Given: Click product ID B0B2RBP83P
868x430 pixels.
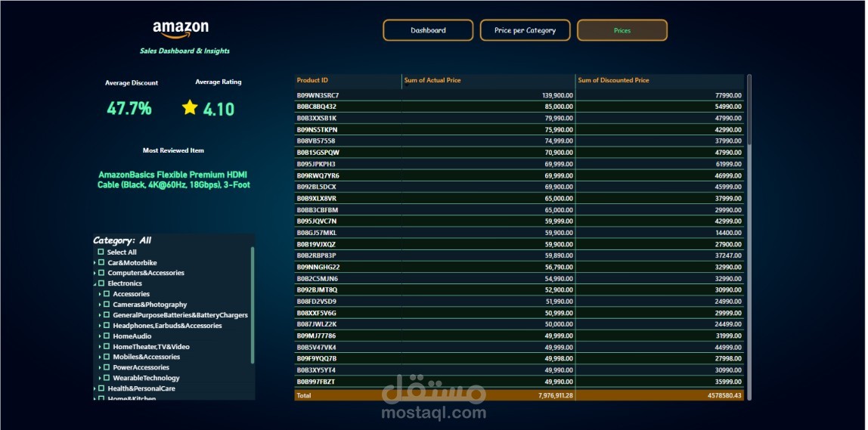Looking at the screenshot, I should click(317, 255).
